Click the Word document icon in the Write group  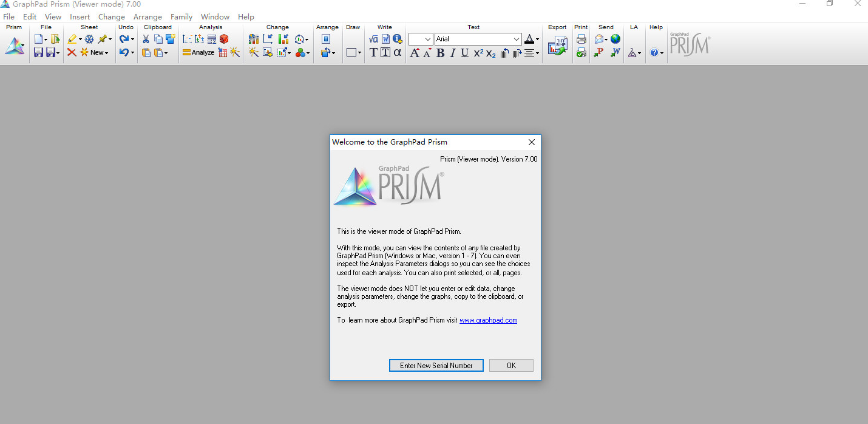point(386,39)
